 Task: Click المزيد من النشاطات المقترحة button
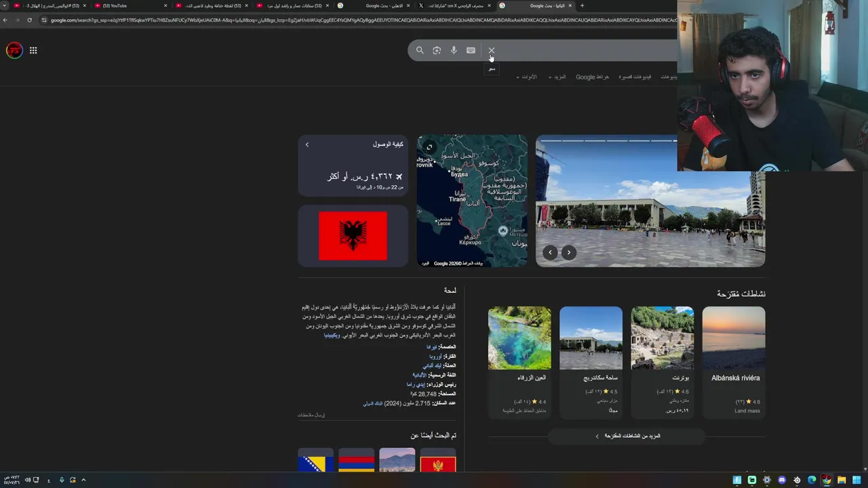coord(627,436)
